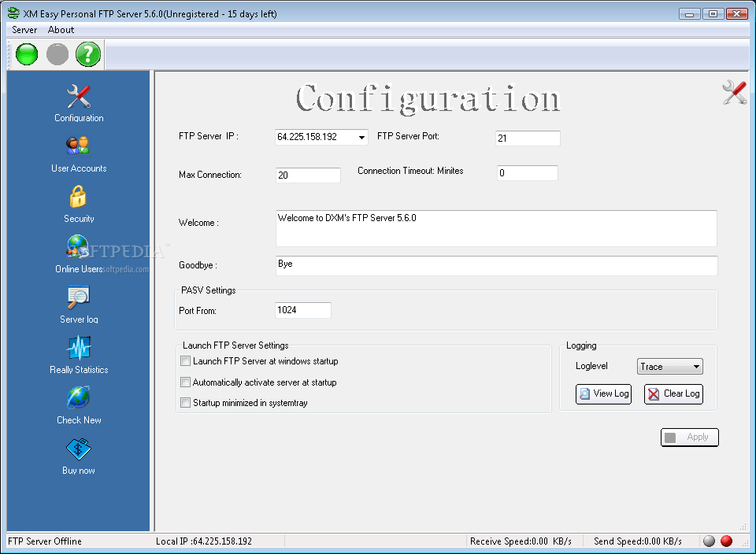Click the app icon in title bar
The image size is (756, 554).
(13, 13)
